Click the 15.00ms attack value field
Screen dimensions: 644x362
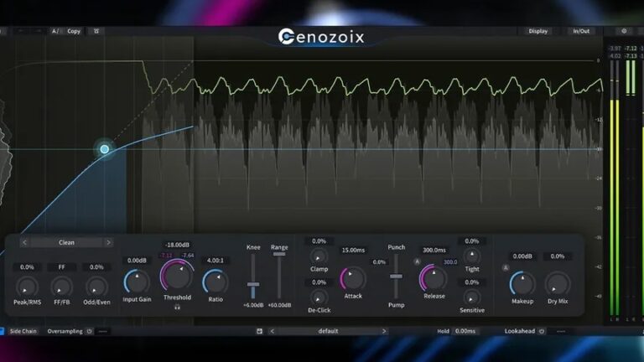pyautogui.click(x=353, y=251)
